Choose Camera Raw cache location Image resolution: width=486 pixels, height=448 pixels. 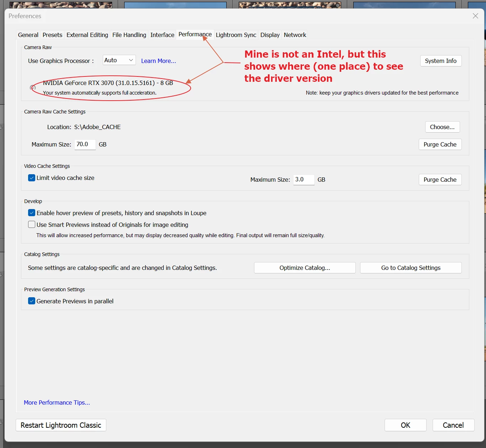click(442, 127)
